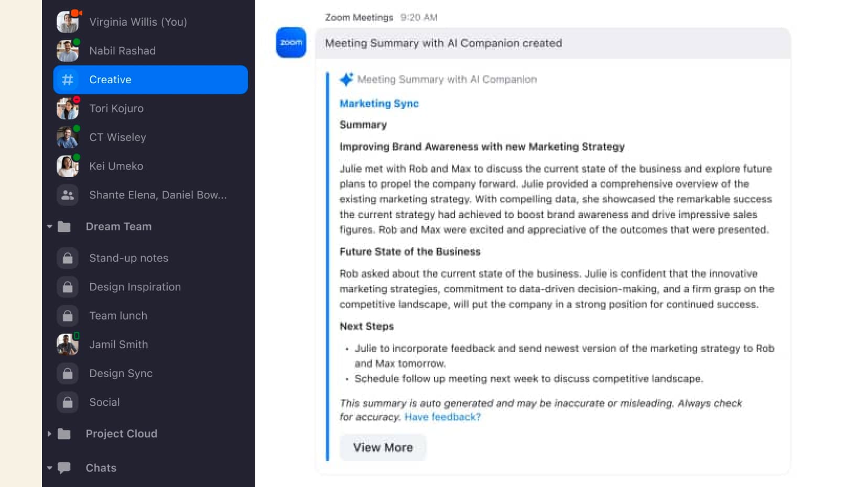Collapse the Chats section arrow
The image size is (868, 487).
[49, 468]
